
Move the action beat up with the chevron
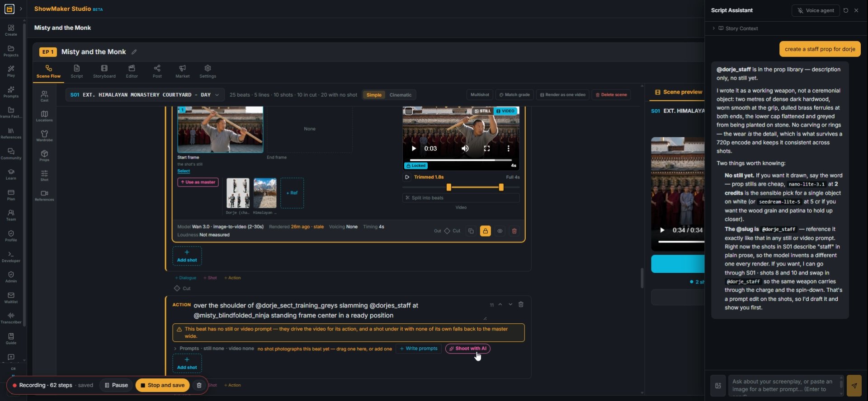pos(500,304)
